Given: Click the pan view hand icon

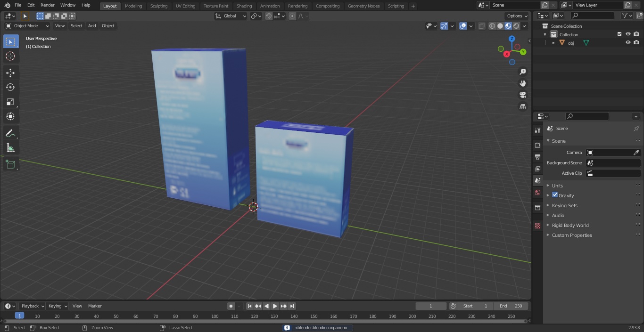Looking at the screenshot, I should [x=522, y=83].
